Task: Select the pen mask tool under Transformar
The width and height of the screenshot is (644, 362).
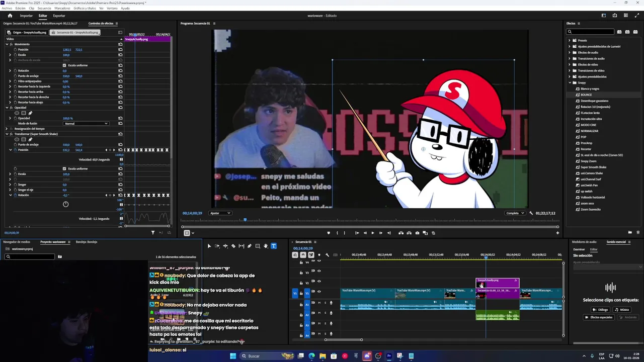Action: click(x=30, y=139)
